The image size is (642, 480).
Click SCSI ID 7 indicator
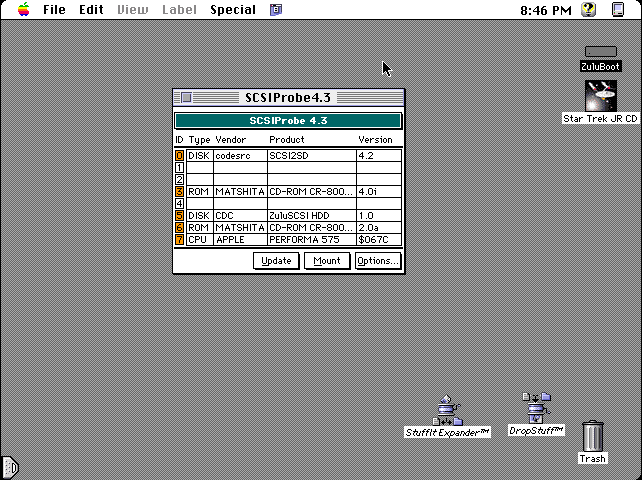[179, 240]
